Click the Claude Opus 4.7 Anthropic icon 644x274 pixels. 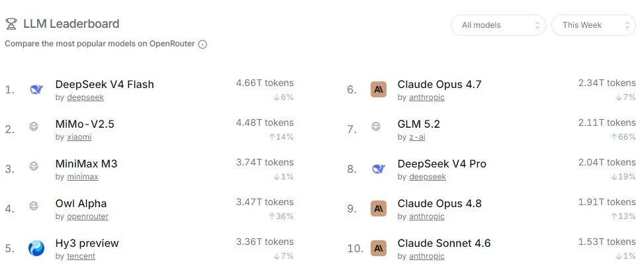tap(379, 89)
